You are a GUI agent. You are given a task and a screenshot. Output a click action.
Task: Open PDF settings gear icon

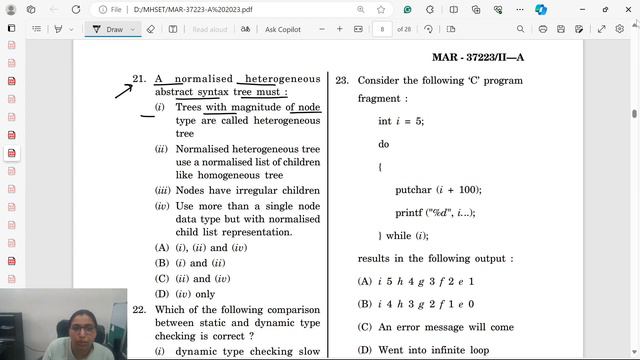click(620, 29)
